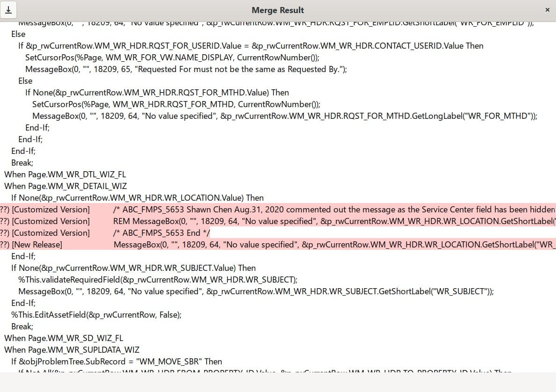Viewport: 556px width, 392px height.
Task: Click the line When Page.WM_WR_SUPLDATA_WIZ
Action: (x=72, y=350)
